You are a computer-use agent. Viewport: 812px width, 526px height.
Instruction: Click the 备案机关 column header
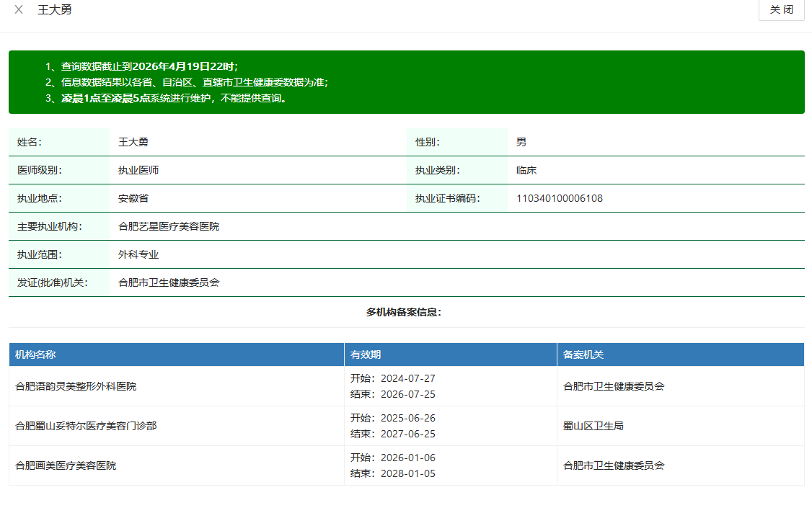[x=583, y=355]
